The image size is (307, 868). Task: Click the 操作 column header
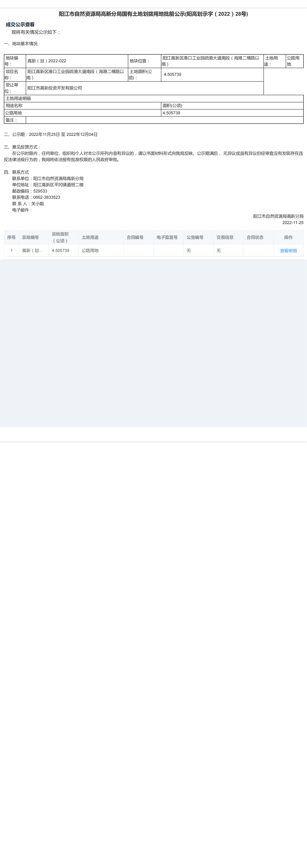pos(288,238)
